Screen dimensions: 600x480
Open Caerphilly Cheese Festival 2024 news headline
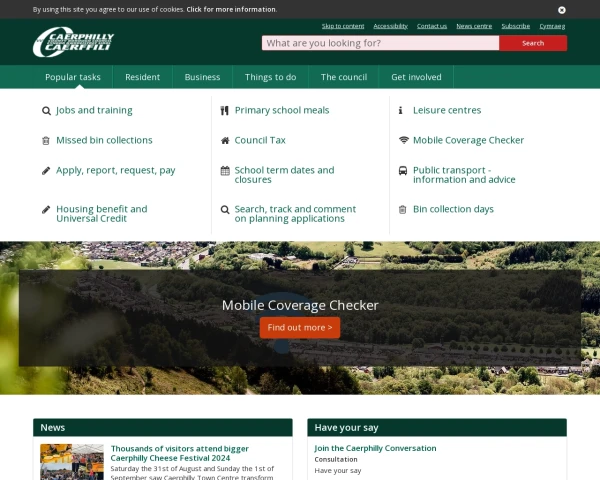coord(179,453)
